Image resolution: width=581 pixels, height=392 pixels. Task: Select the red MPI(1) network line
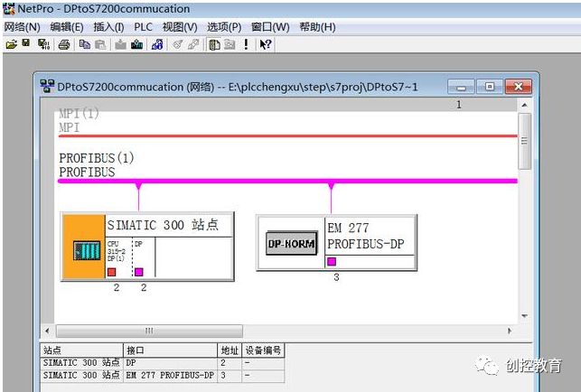click(287, 136)
